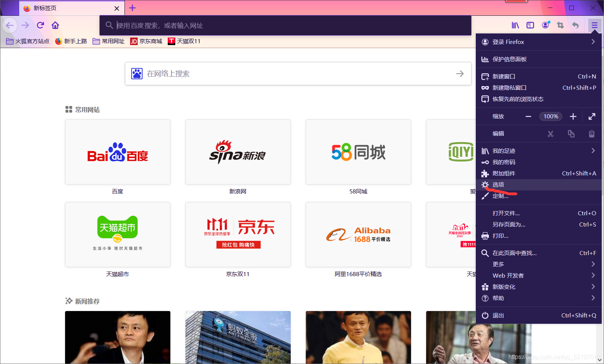Open 天猫双11 bookmark

(x=184, y=41)
